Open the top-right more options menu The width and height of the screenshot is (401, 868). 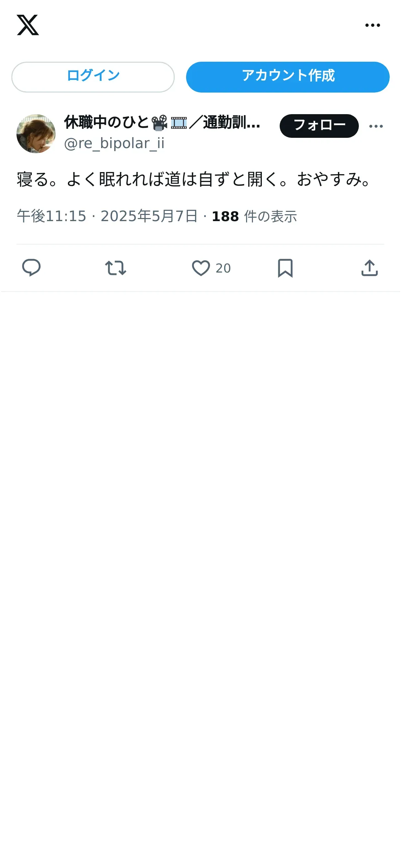pyautogui.click(x=373, y=25)
